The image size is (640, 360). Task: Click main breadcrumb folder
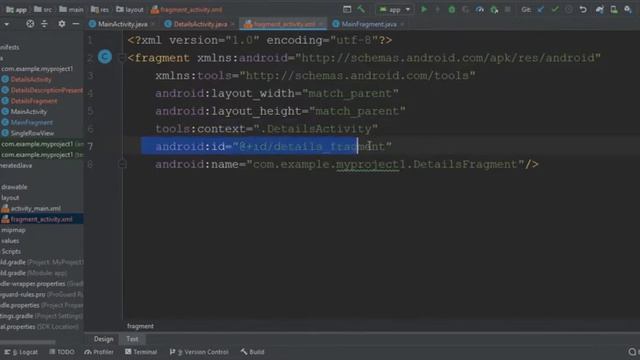pyautogui.click(x=71, y=9)
